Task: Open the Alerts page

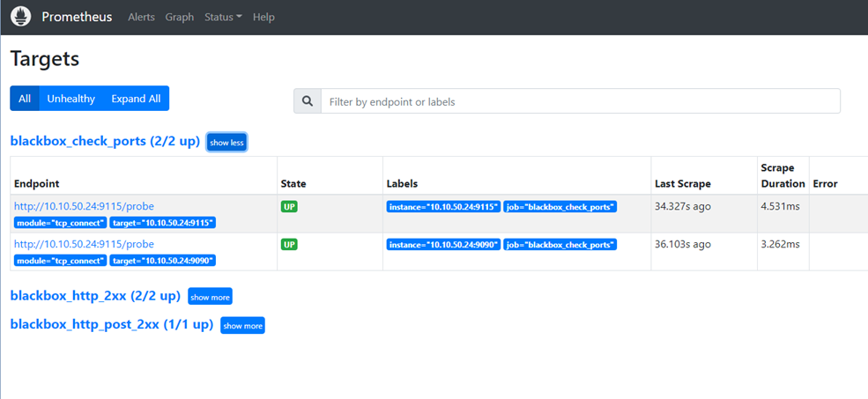Action: (x=141, y=17)
